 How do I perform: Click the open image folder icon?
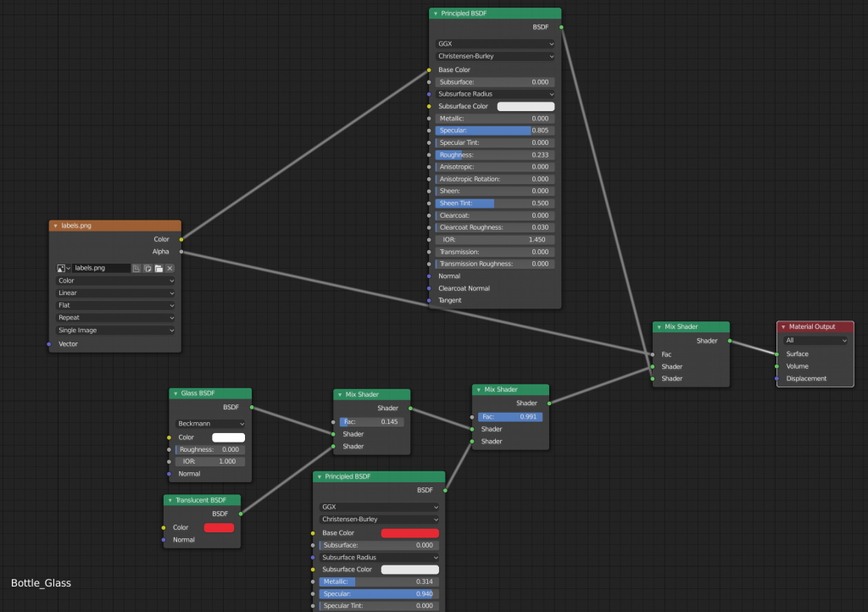pyautogui.click(x=159, y=269)
